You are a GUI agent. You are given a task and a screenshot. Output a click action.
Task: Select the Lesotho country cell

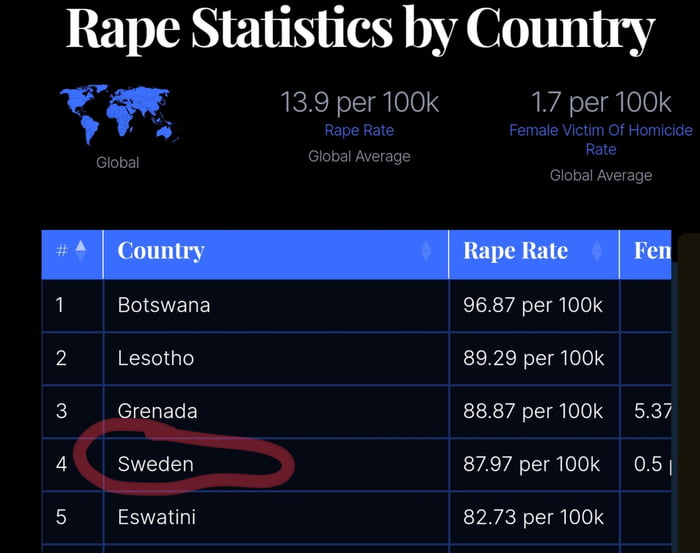pyautogui.click(x=156, y=358)
